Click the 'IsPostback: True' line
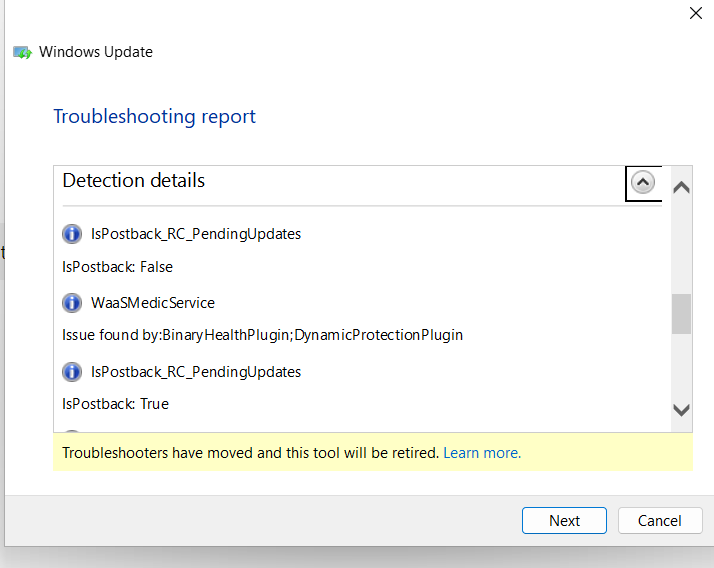 116,404
